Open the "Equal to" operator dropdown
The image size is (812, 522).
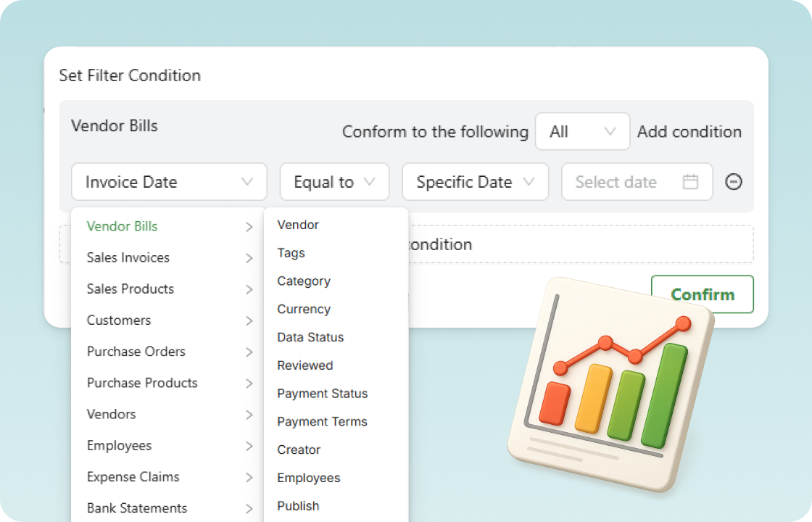[x=334, y=182]
